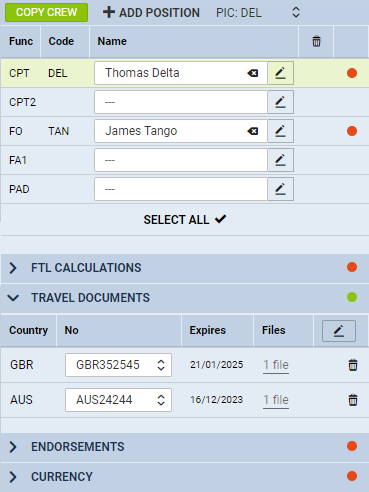Click the expiry date 16/12/2023
The width and height of the screenshot is (369, 492).
[x=217, y=399]
